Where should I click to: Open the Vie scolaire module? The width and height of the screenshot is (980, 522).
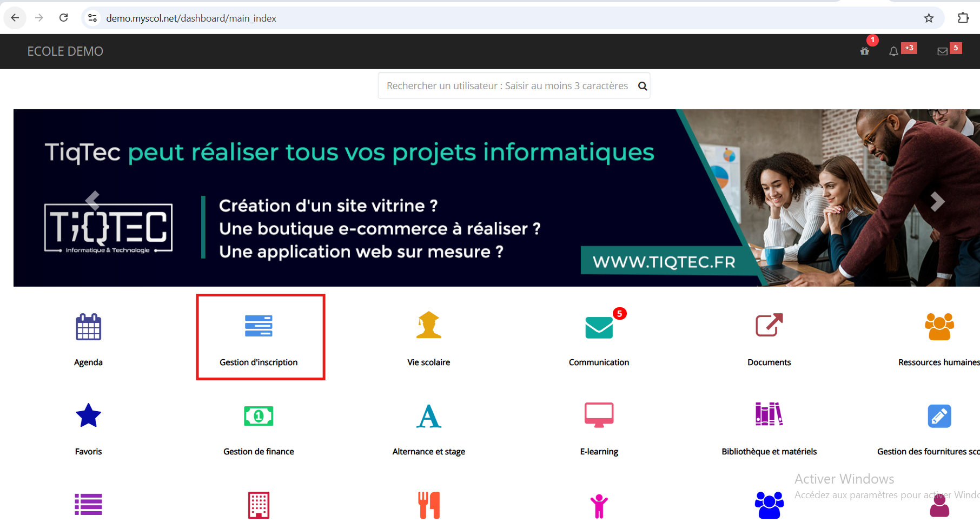coord(428,326)
